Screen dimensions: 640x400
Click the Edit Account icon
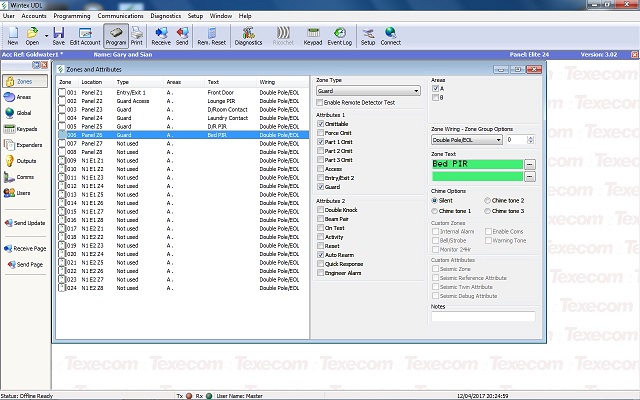(x=84, y=37)
